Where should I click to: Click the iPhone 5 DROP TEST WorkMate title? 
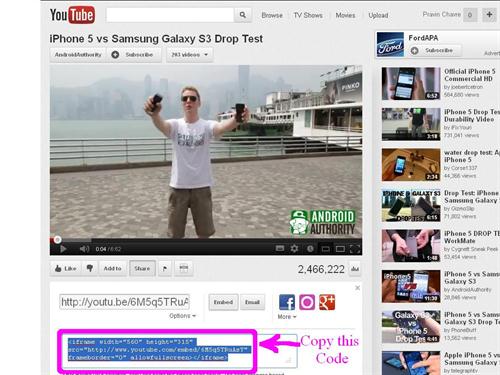[472, 237]
